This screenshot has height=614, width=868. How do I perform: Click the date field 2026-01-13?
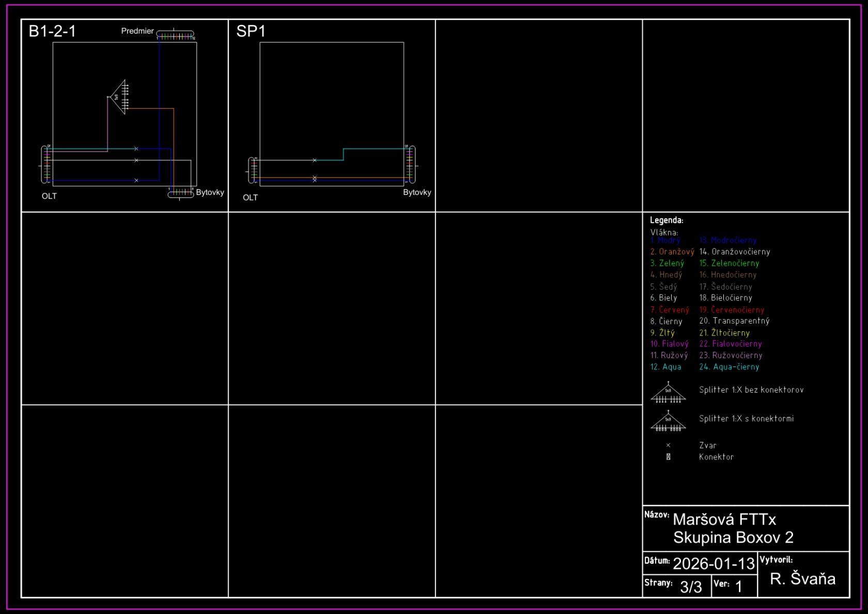(714, 563)
